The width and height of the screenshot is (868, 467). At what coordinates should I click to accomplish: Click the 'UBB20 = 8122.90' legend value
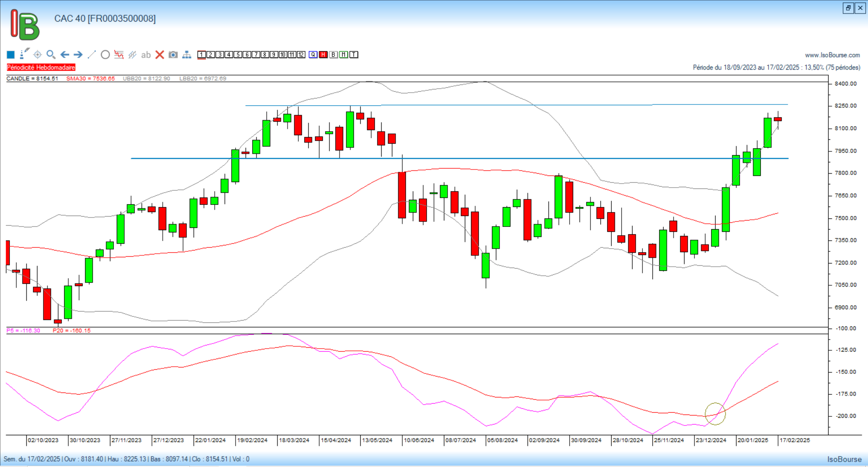point(146,79)
